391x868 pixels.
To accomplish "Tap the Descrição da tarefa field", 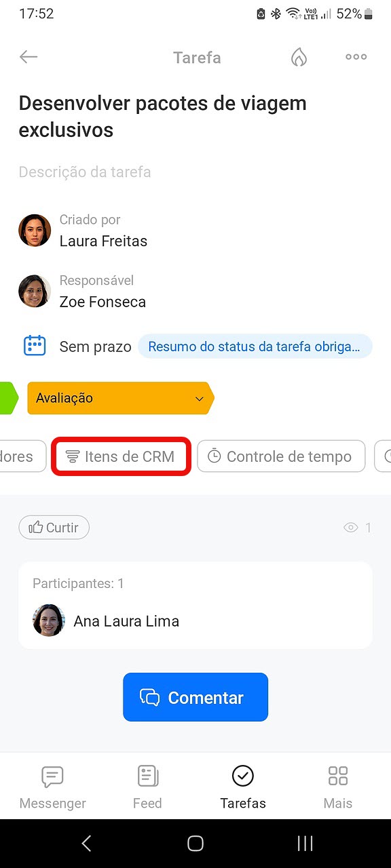I will 85,172.
